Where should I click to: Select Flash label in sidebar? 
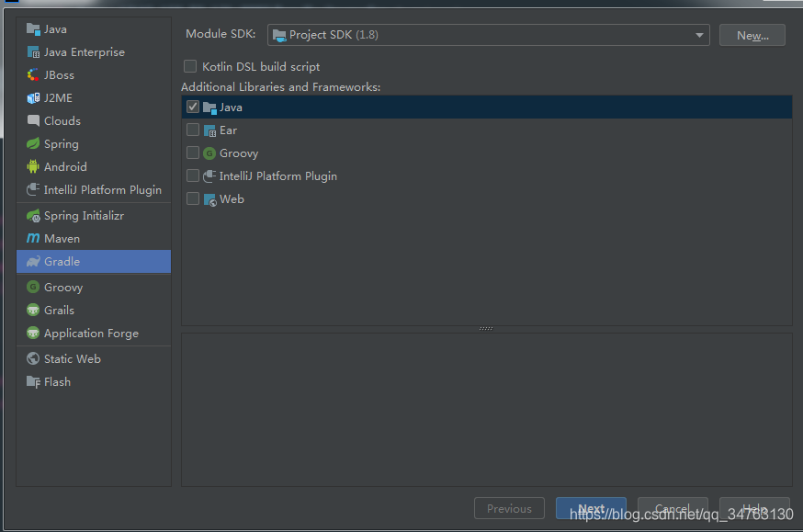click(x=57, y=382)
